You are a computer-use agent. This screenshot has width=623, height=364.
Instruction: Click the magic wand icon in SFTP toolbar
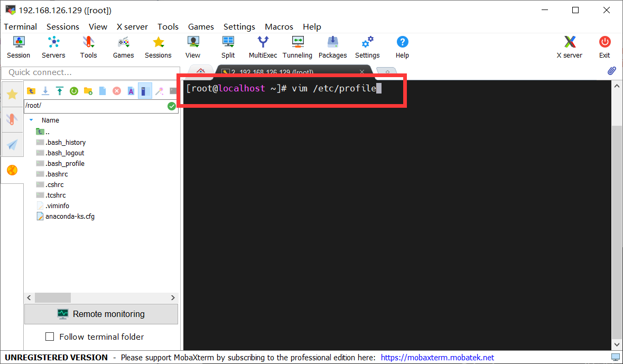coord(160,91)
